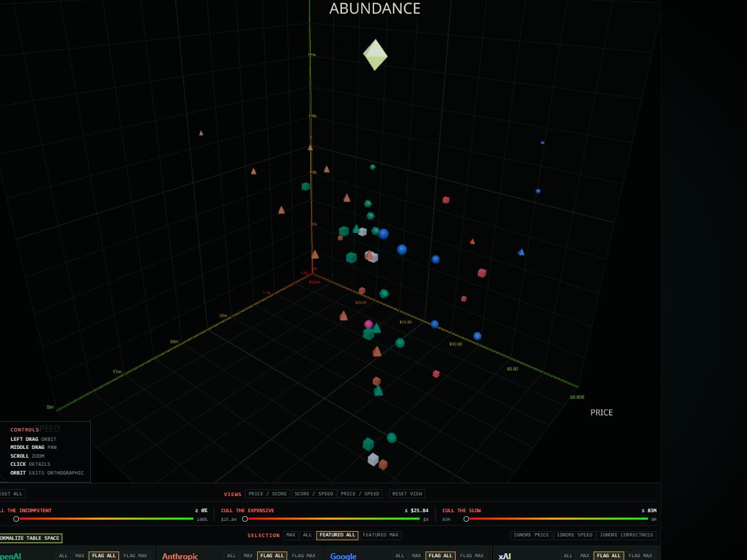This screenshot has width=747, height=560.
Task: Select the small purple dot data point
Action: coord(542,143)
